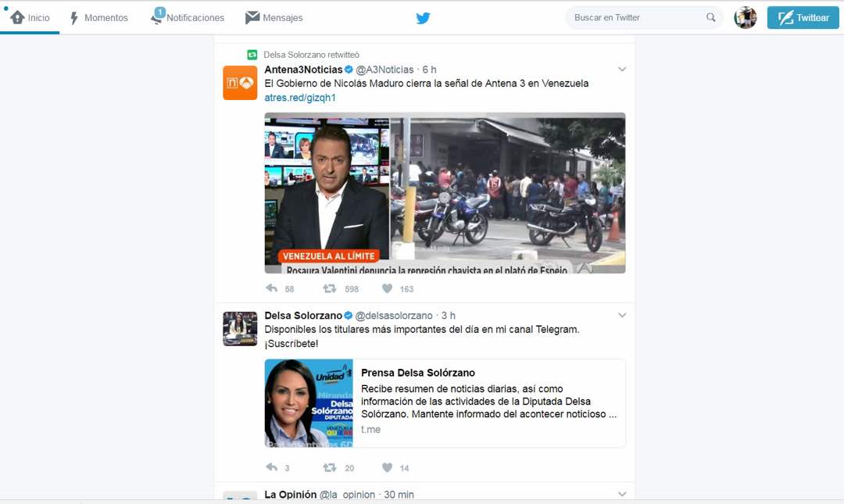Open the atres.red/gizqh1 link
Viewport: 844px width, 504px height.
(300, 98)
